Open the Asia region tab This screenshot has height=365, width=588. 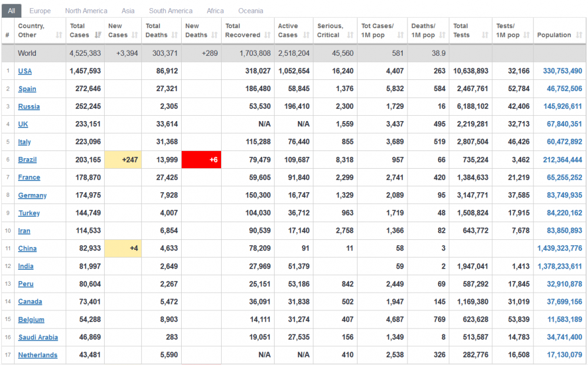pos(128,11)
